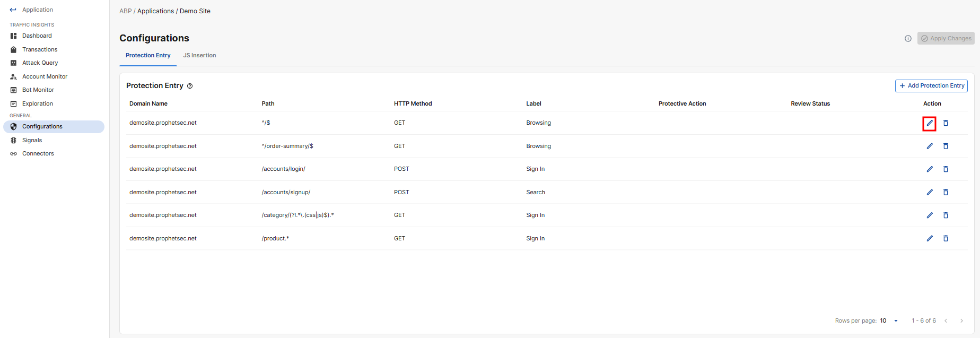
Task: Go to the previous page of entries
Action: click(x=946, y=320)
